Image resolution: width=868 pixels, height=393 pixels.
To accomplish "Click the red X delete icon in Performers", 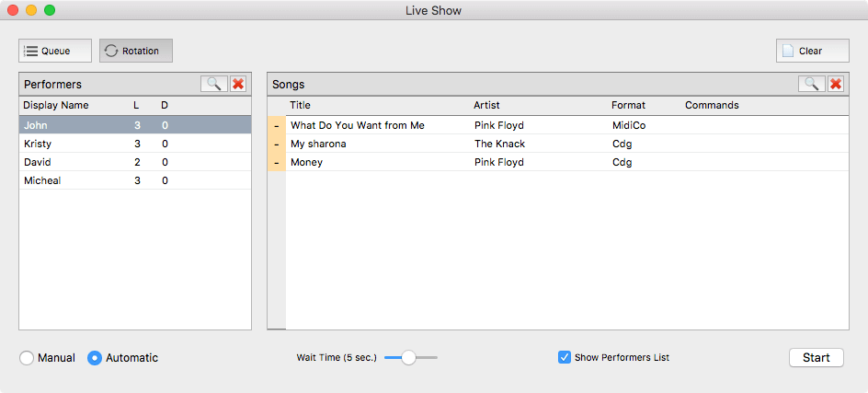I will [238, 84].
